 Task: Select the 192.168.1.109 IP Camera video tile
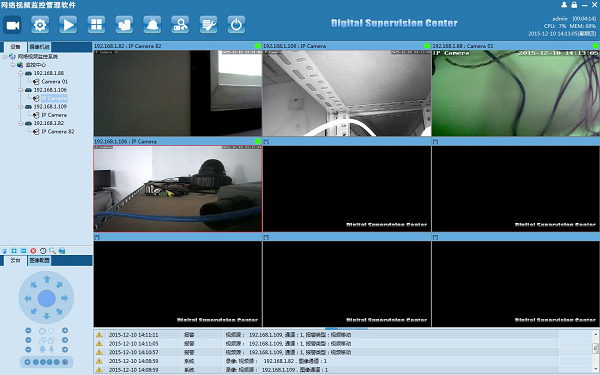tap(347, 93)
